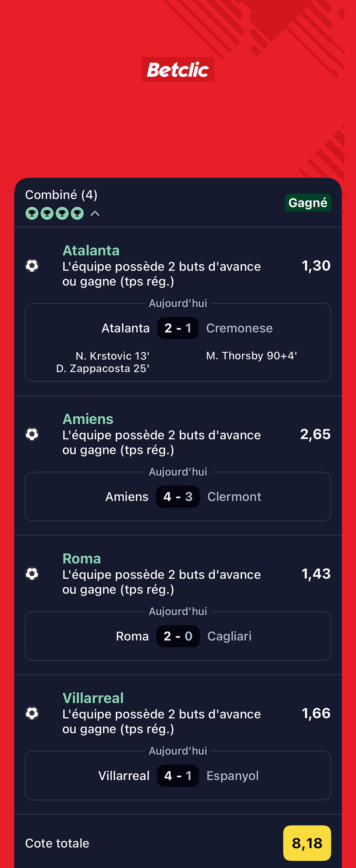Image resolution: width=356 pixels, height=868 pixels.
Task: Click the Villarreal selection title
Action: coord(93,698)
